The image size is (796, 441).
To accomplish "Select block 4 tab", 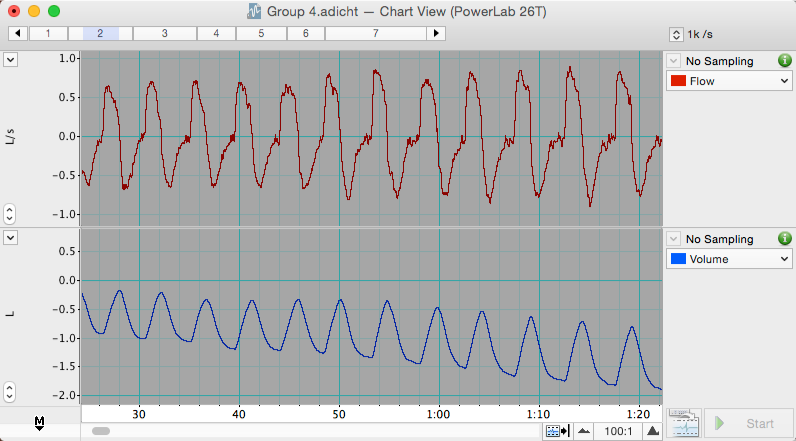I will (216, 33).
